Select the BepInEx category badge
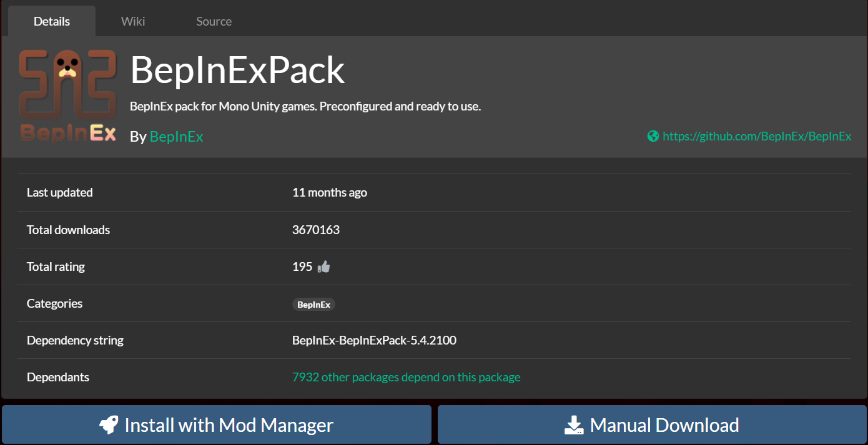This screenshot has height=445, width=868. [313, 305]
